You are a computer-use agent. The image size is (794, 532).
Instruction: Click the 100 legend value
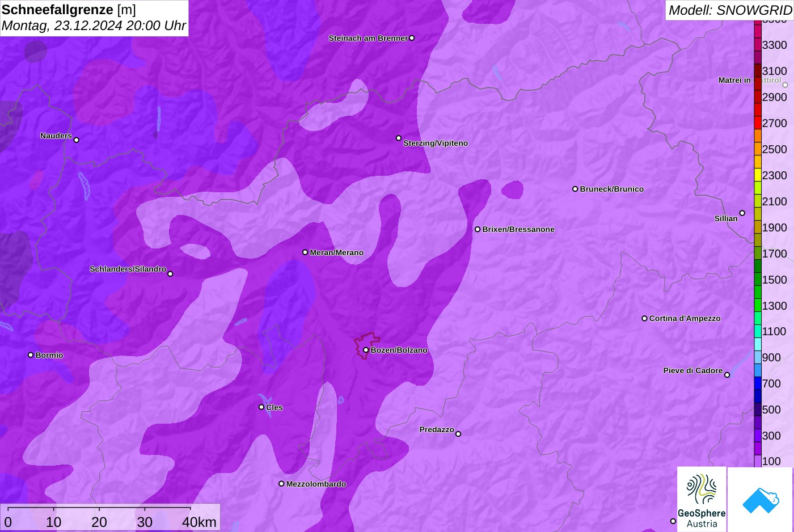pos(771,461)
